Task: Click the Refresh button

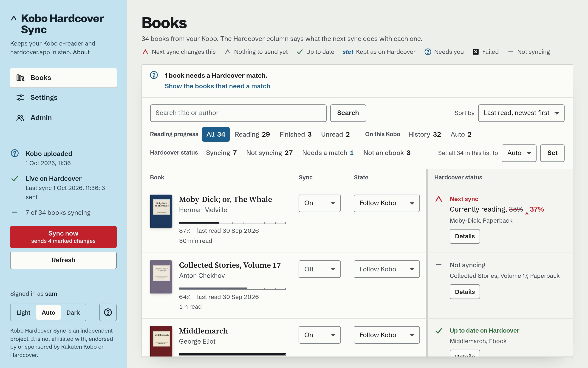Action: click(x=63, y=260)
